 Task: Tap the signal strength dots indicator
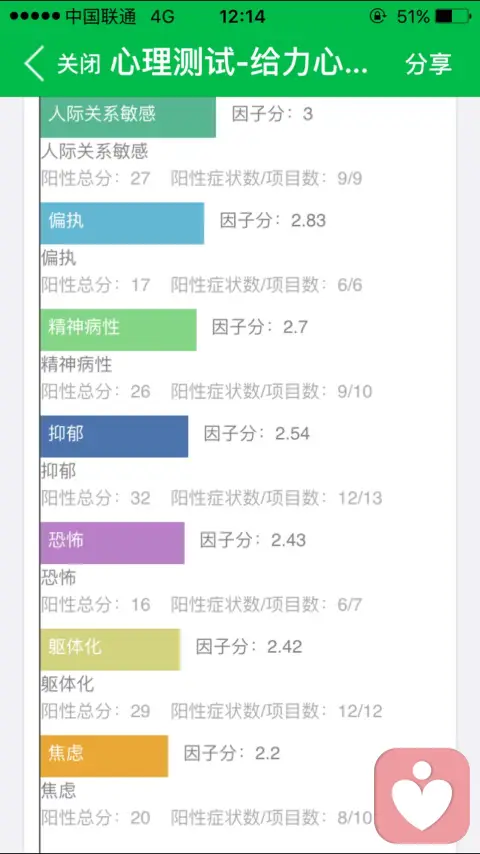point(34,16)
